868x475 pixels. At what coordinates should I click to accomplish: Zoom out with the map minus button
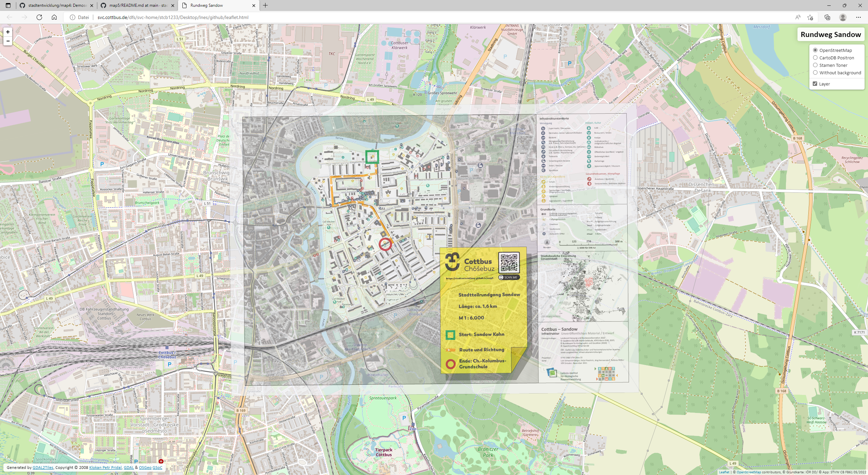(8, 41)
